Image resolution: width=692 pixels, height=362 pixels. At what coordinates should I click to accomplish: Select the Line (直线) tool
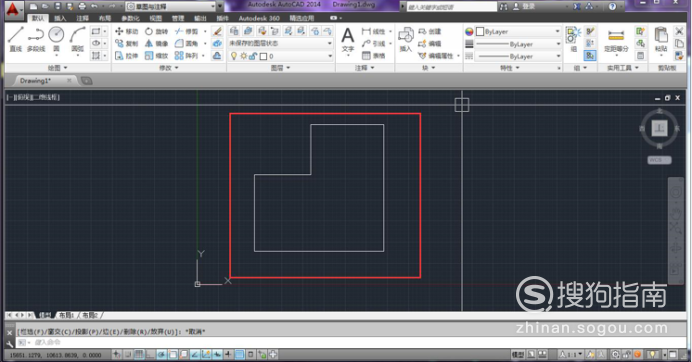pyautogui.click(x=15, y=39)
